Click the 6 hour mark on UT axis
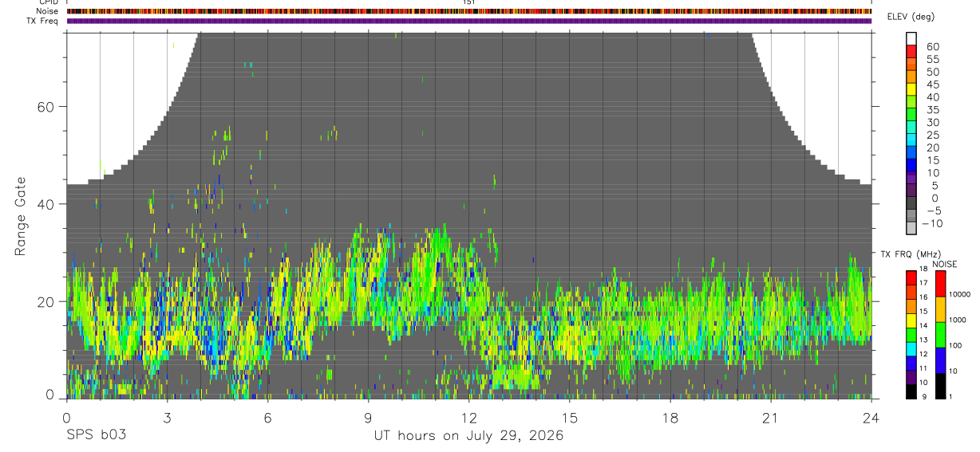This screenshot has width=980, height=452. 267,417
